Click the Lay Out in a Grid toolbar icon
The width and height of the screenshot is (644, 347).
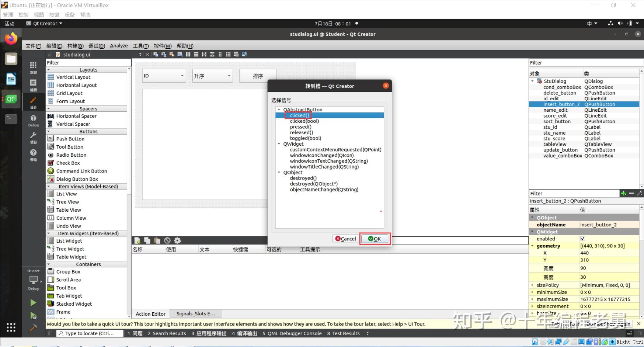228,54
